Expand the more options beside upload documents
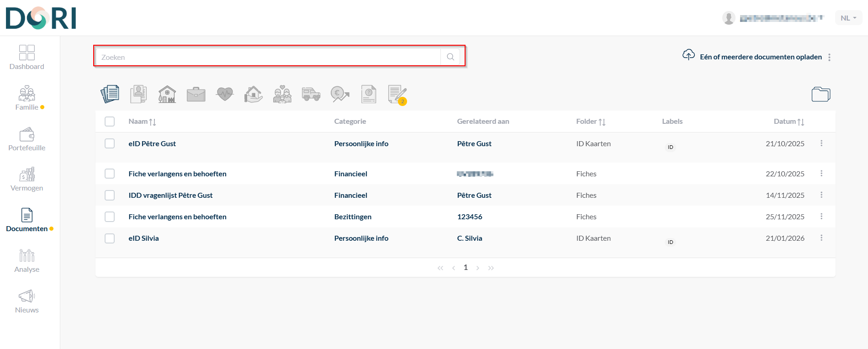868x349 pixels. pyautogui.click(x=829, y=57)
